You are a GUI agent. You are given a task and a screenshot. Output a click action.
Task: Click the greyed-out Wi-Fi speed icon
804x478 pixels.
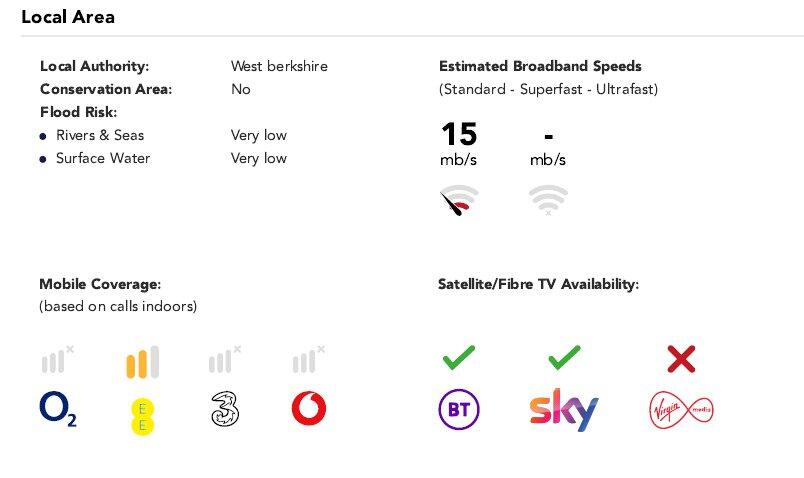[548, 200]
